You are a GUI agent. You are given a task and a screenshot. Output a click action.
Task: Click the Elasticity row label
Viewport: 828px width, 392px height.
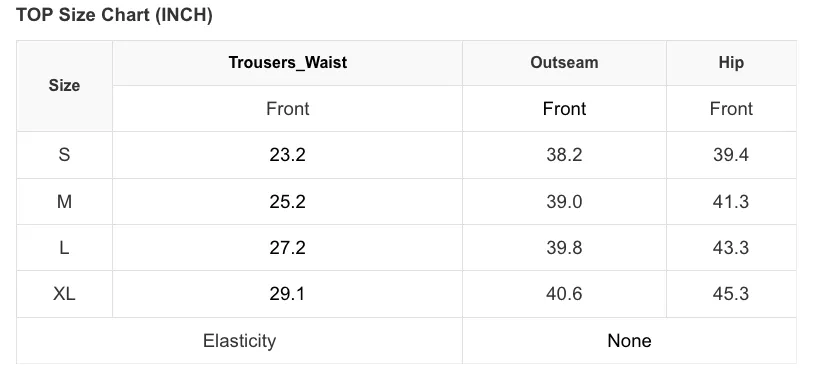pyautogui.click(x=239, y=341)
